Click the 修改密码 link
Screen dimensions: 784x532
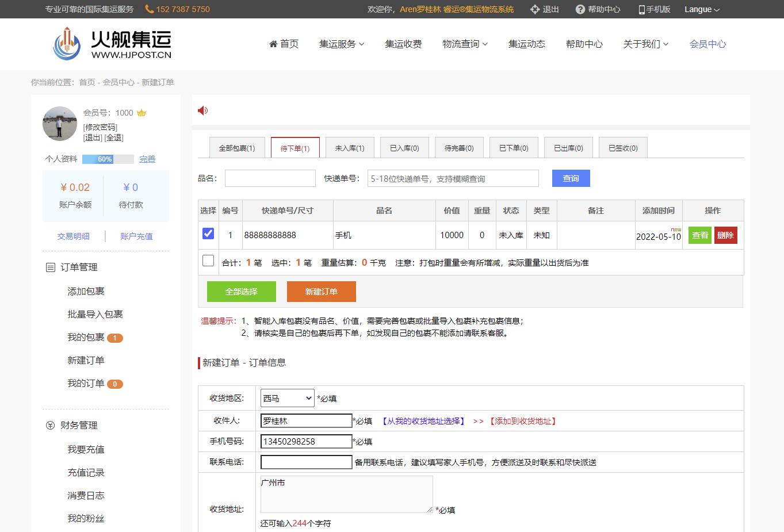coord(100,127)
